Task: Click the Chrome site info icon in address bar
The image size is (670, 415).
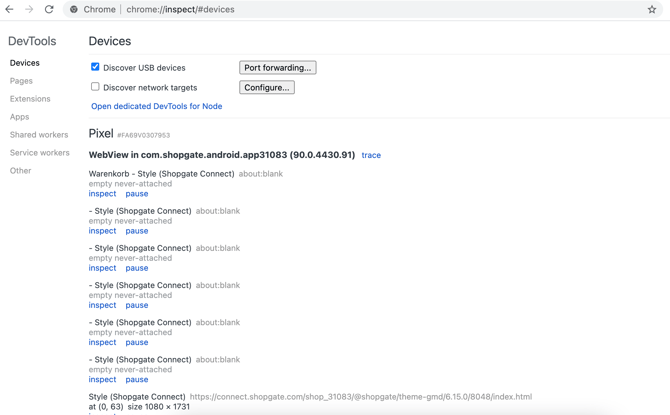Action: pyautogui.click(x=74, y=9)
